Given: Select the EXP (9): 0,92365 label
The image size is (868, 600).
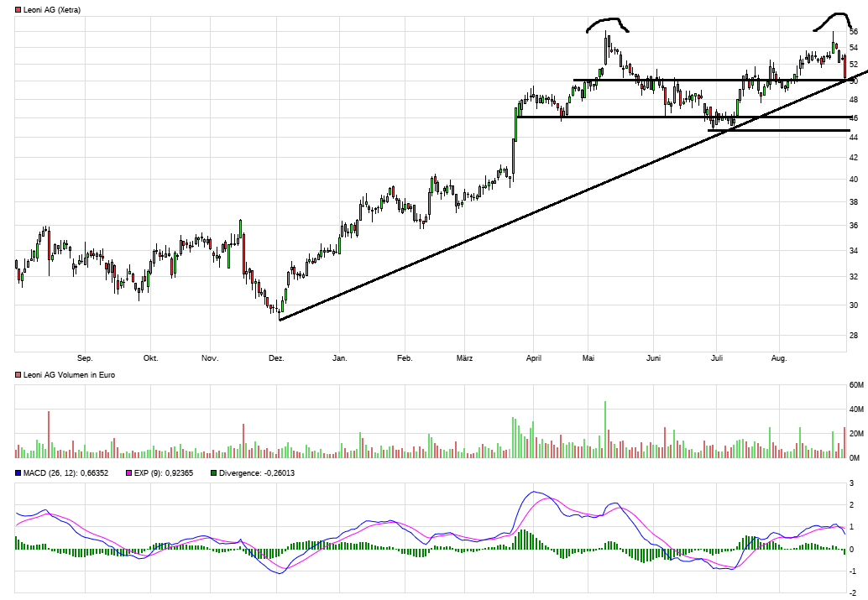Looking at the screenshot, I should (x=164, y=472).
